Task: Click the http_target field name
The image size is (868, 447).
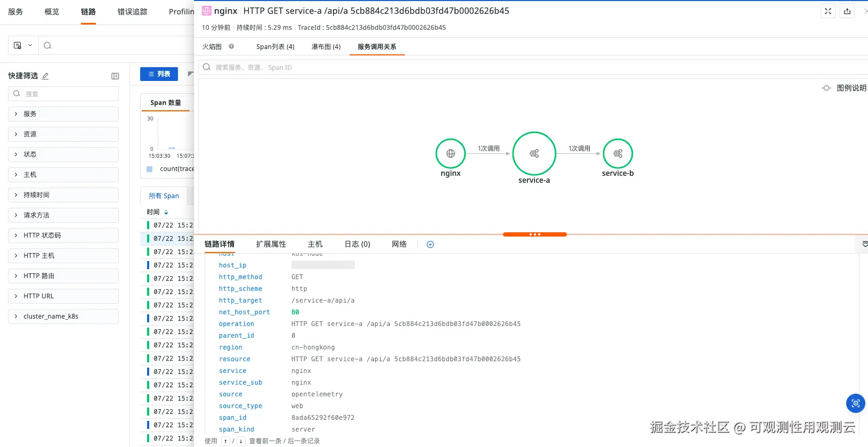Action: (x=240, y=300)
